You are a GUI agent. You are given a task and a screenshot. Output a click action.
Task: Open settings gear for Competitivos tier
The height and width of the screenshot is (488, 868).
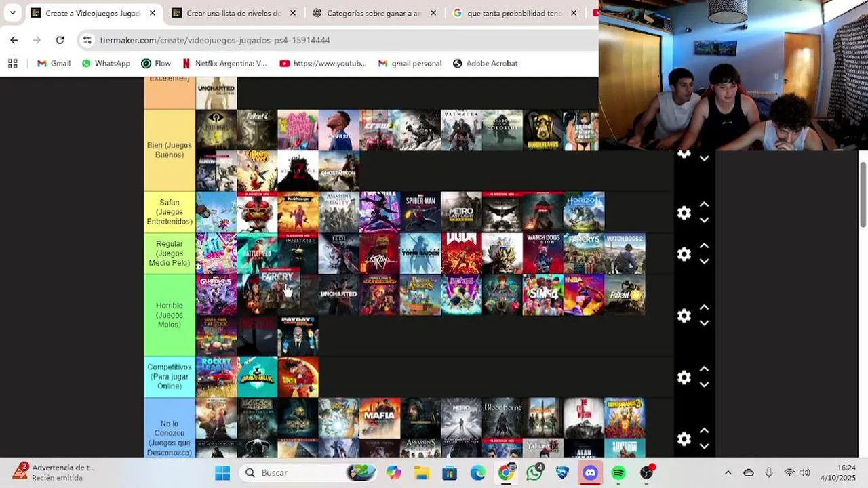click(x=684, y=378)
